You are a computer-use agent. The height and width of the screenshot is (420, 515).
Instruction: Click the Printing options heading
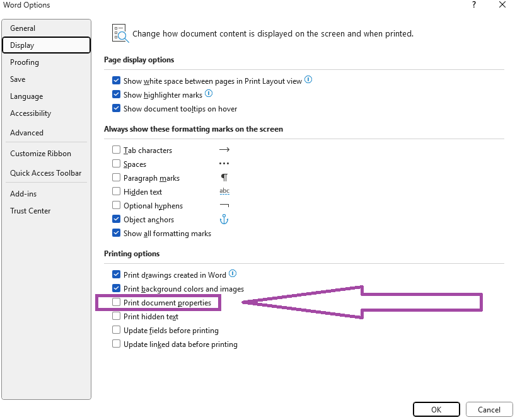pos(132,254)
